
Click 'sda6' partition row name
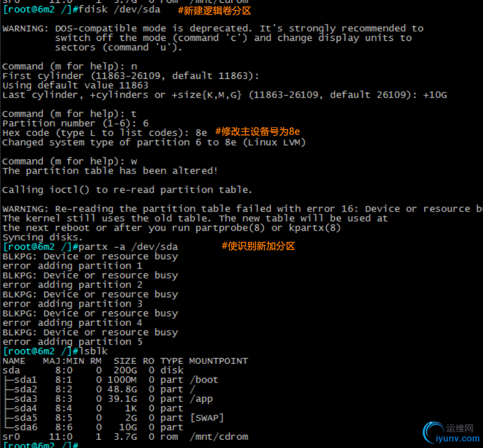(26, 428)
